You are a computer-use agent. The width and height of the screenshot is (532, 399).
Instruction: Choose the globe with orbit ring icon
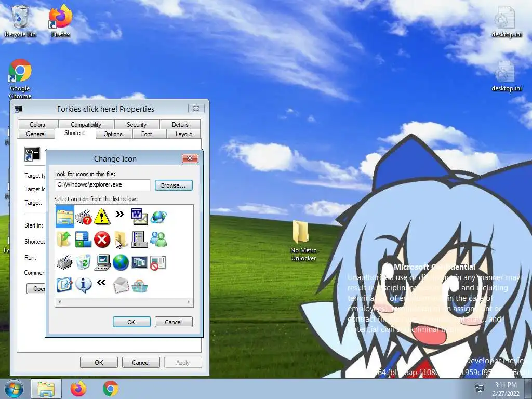[x=158, y=217]
